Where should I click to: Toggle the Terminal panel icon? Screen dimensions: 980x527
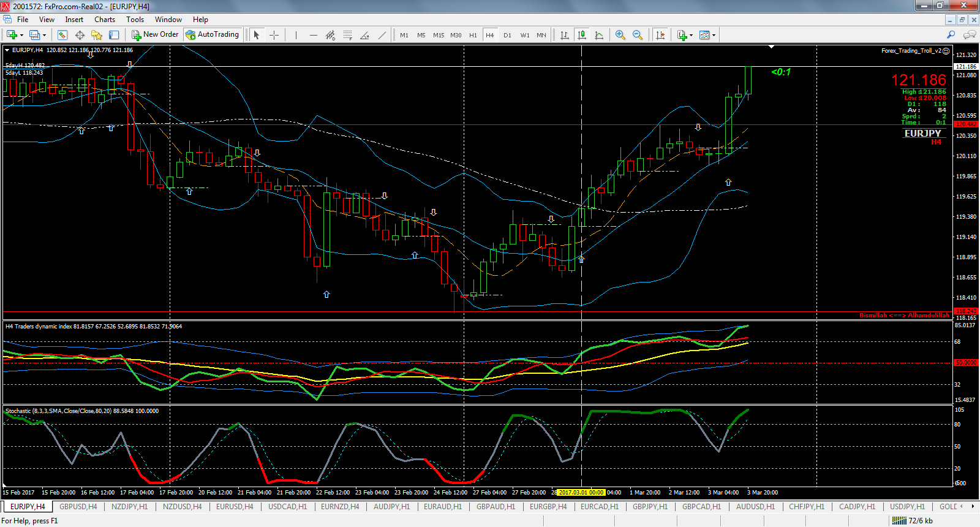click(x=114, y=35)
